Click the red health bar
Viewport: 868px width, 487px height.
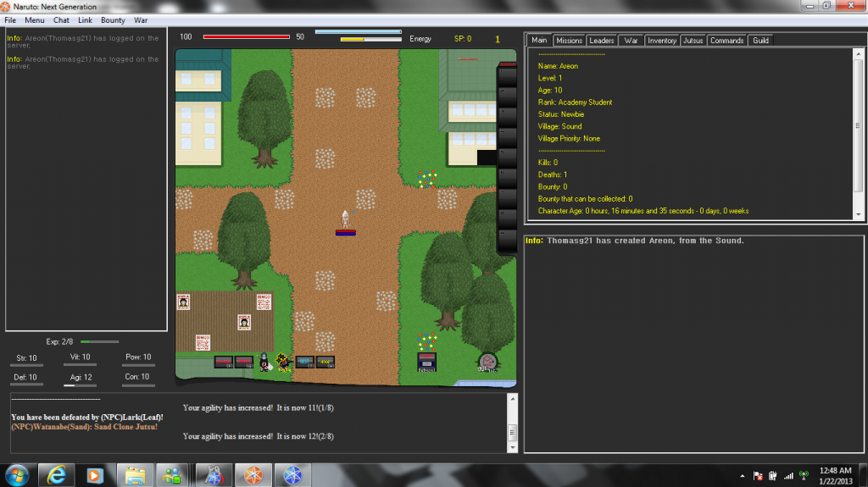point(247,37)
